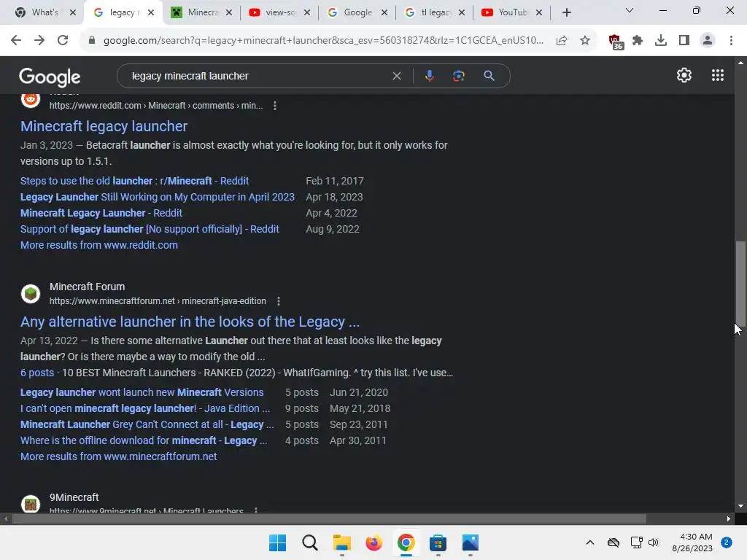
Task: Click the site lock icon in address bar
Action: coord(92,41)
